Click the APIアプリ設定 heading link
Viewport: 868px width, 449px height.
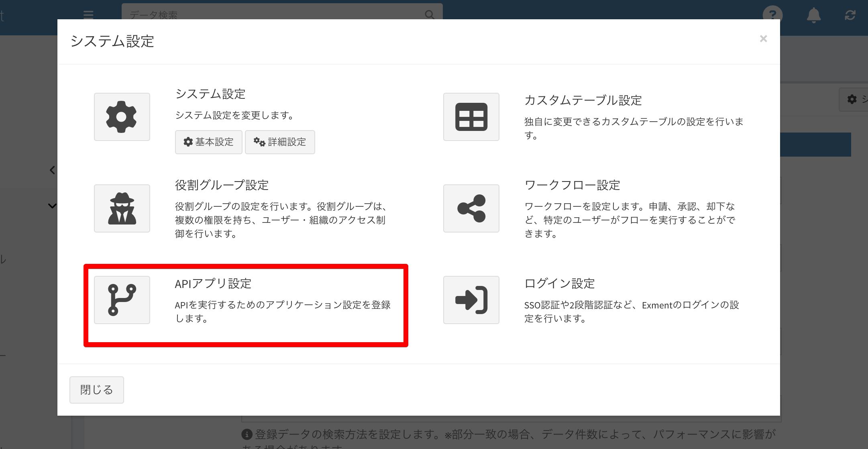(x=213, y=284)
